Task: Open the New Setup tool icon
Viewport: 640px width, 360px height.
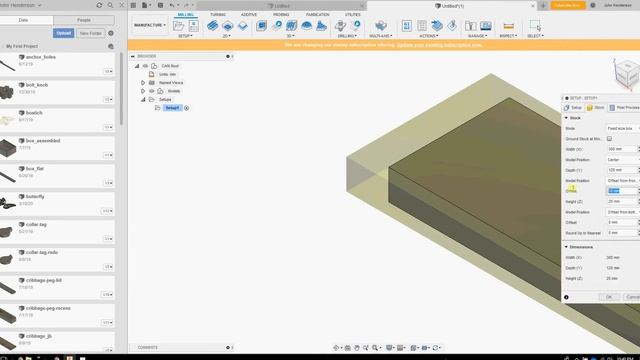Action: (x=178, y=26)
